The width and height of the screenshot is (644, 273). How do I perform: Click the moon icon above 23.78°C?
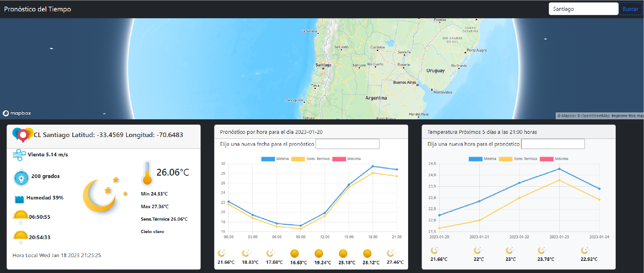point(542,250)
